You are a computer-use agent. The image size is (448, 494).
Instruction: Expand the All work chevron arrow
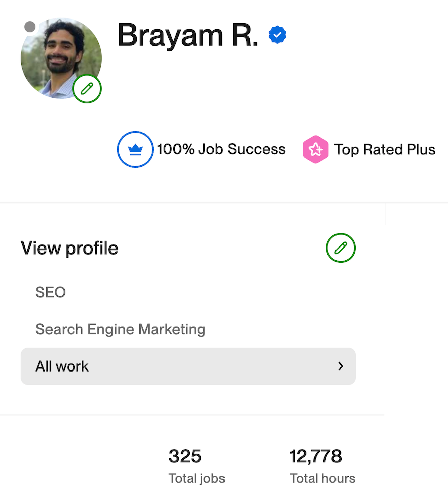point(341,366)
